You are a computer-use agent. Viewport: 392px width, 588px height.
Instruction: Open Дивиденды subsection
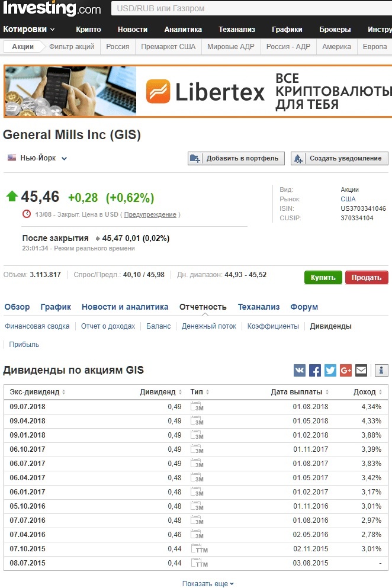coord(330,326)
